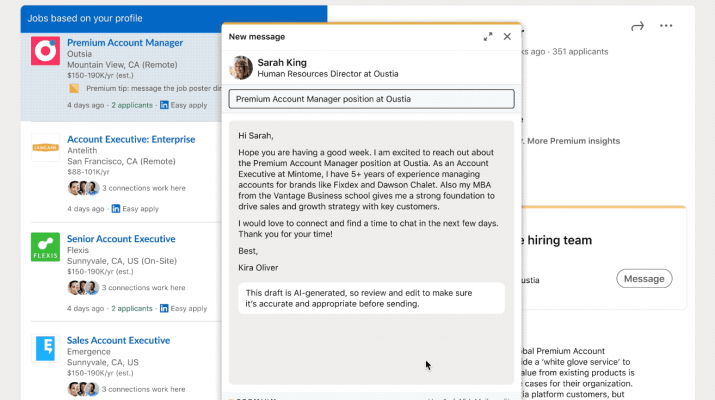Open Sales Account Executive job listing

coord(118,340)
